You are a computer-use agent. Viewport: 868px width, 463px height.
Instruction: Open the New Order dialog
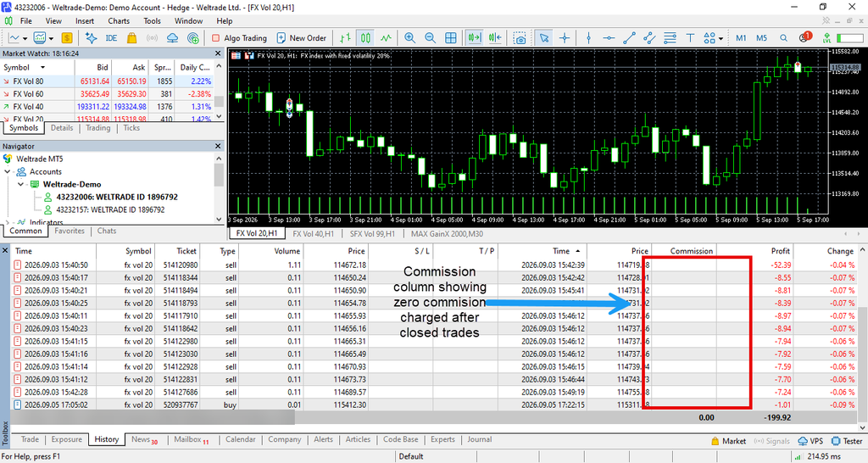click(302, 38)
